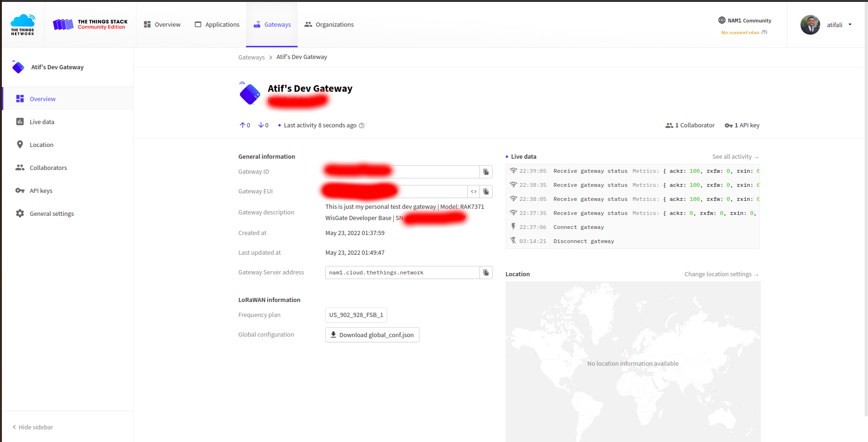Click The Things Stack Community Edition logo
The image size is (868, 442).
(x=90, y=24)
